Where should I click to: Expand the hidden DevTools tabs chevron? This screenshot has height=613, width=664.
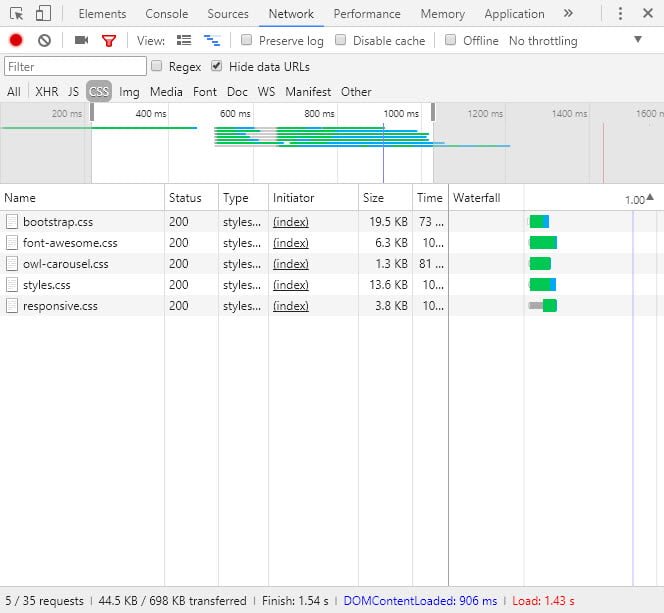(568, 14)
